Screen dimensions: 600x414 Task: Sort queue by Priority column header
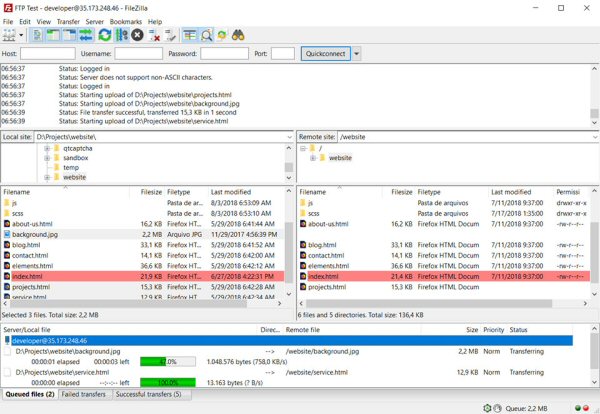click(494, 330)
